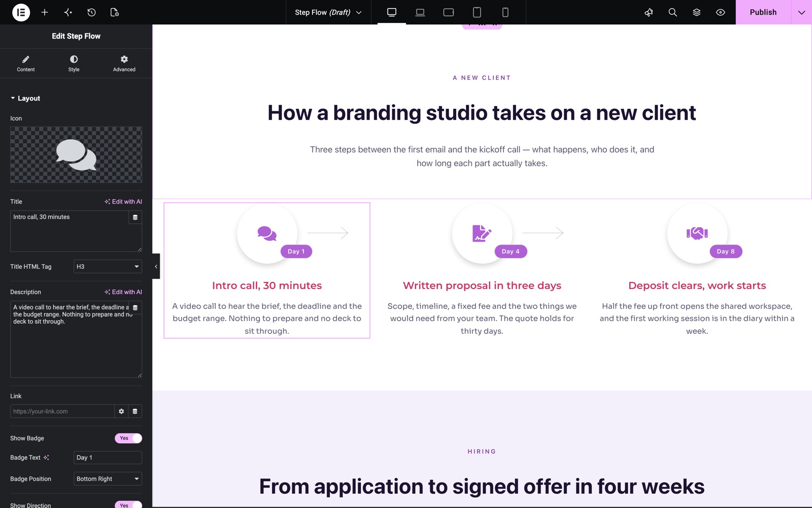Open the Add Element panel
The image size is (812, 508).
(45, 12)
